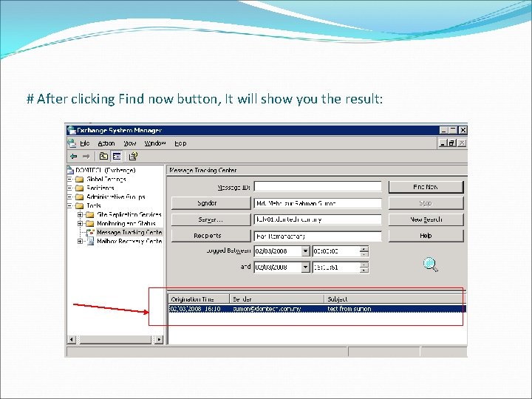Click the Properties help toolbar icon
Screen dimensions: 532x399
[x=133, y=156]
